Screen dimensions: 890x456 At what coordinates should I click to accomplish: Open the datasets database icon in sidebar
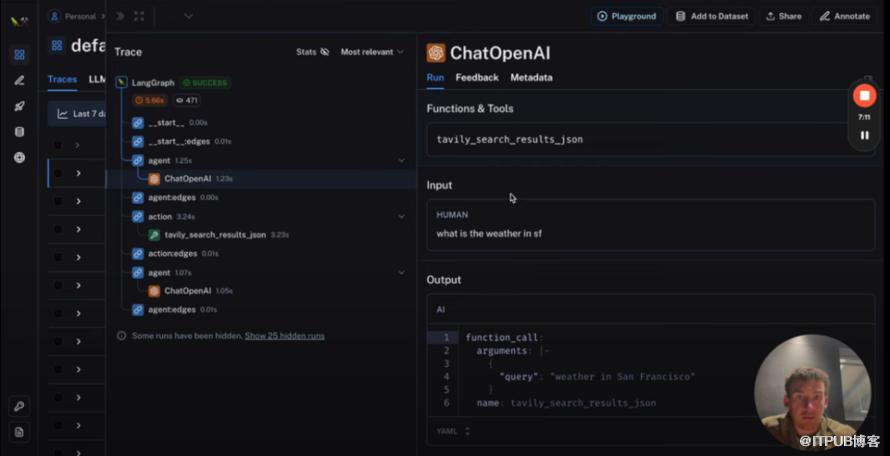click(x=19, y=132)
